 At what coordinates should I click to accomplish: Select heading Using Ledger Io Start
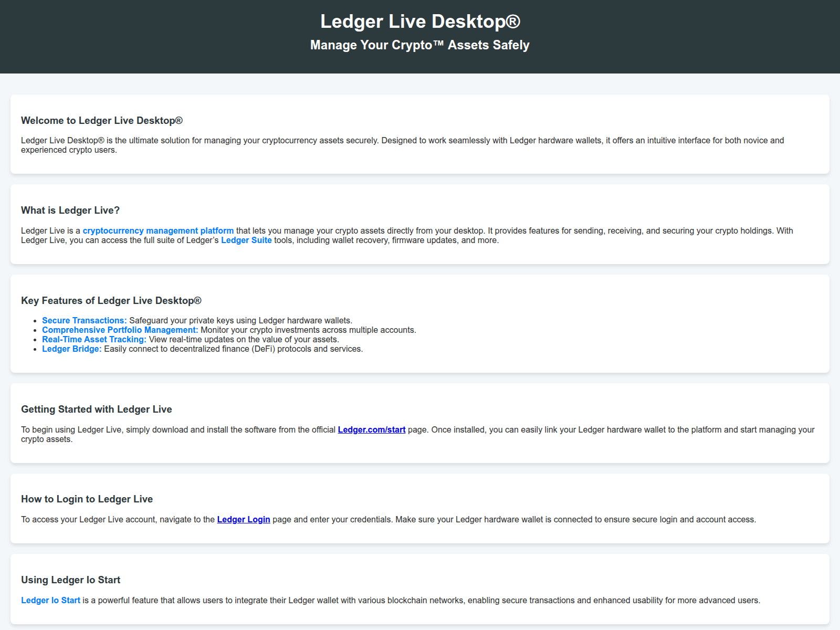click(x=71, y=580)
